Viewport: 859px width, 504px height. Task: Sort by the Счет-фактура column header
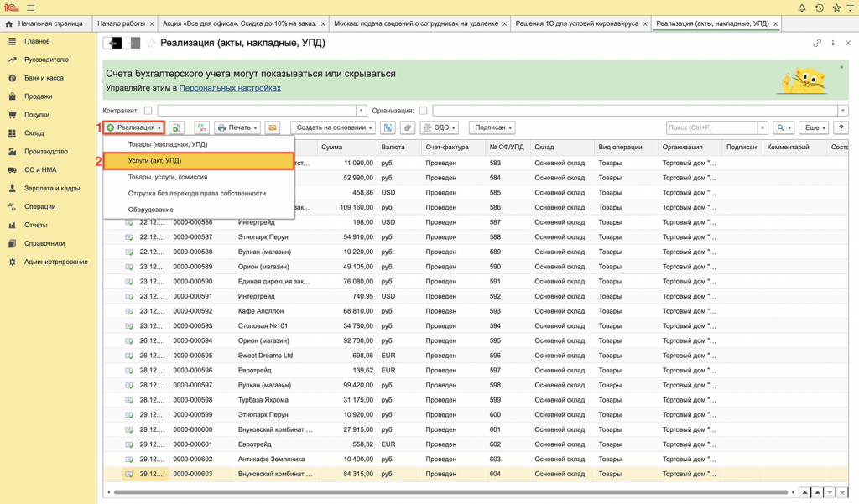[453, 148]
